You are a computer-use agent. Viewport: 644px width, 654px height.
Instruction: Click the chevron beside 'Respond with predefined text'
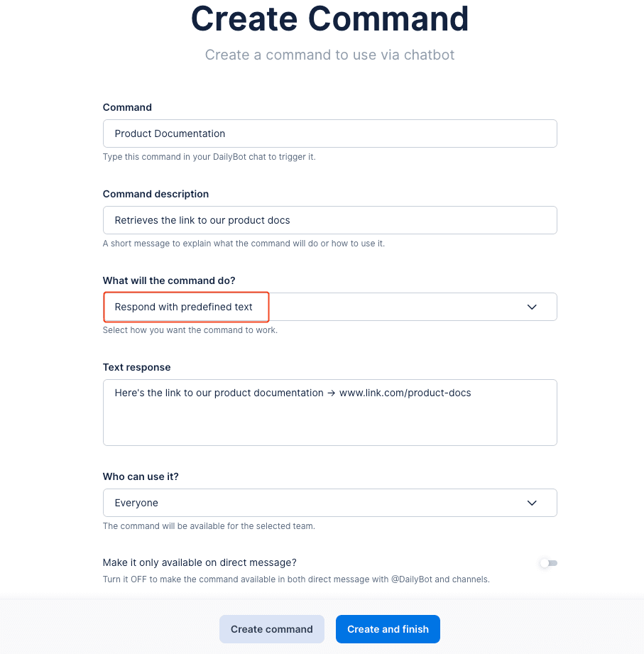531,307
